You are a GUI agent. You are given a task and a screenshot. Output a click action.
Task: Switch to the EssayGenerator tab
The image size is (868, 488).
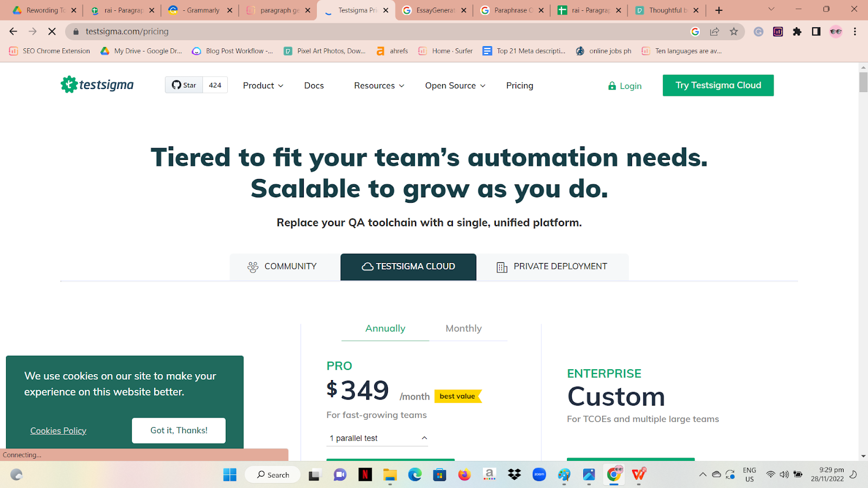[x=434, y=10]
